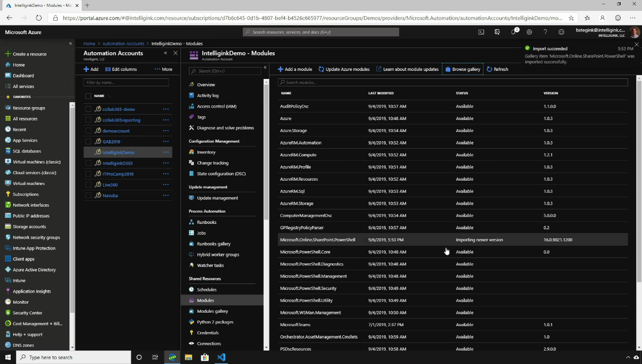Screen dimensions: 642x364
Task: Open File Explorer from the taskbar
Action: tap(188, 357)
